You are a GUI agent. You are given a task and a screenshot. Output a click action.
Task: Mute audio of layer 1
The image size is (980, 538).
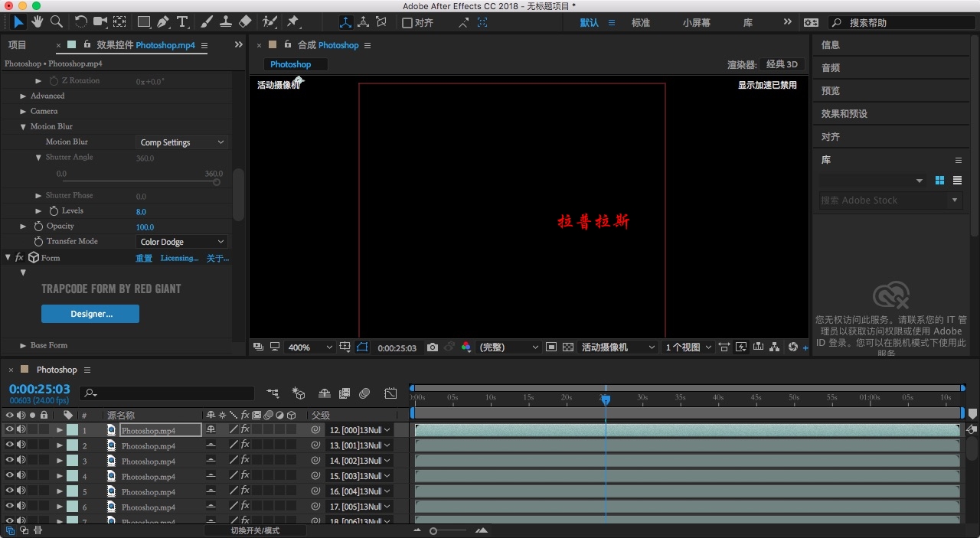21,430
